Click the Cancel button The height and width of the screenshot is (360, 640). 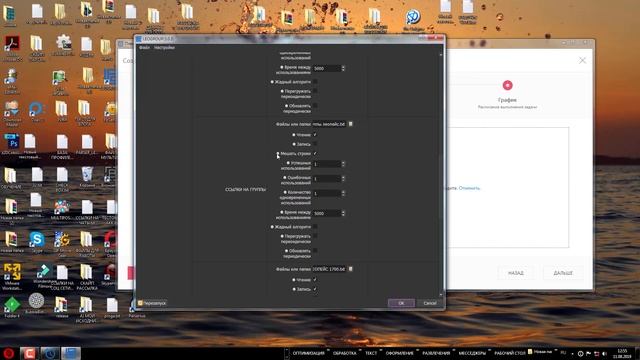click(430, 303)
